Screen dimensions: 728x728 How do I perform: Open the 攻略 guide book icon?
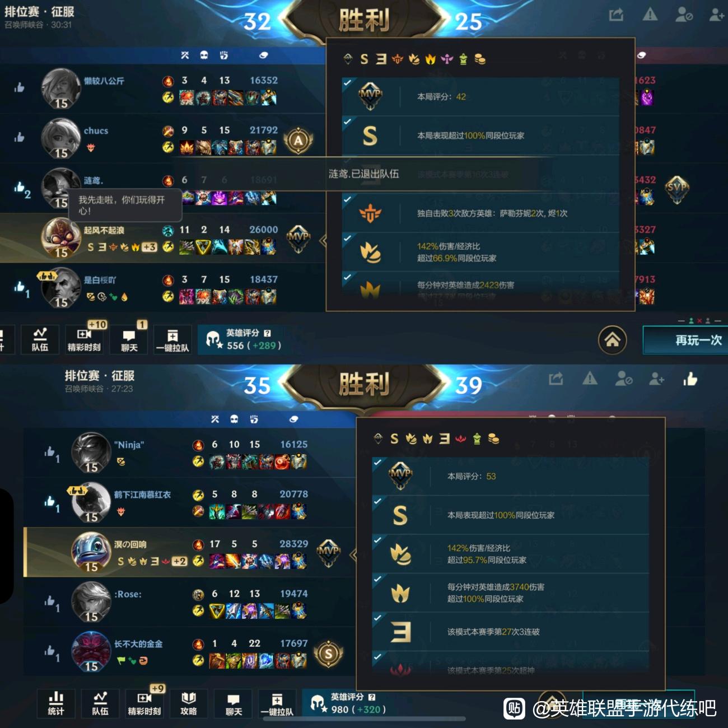coord(189,703)
